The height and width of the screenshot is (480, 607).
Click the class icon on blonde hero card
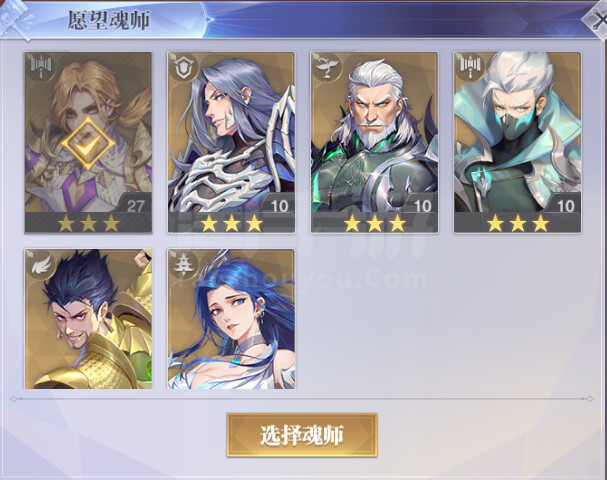click(x=41, y=67)
